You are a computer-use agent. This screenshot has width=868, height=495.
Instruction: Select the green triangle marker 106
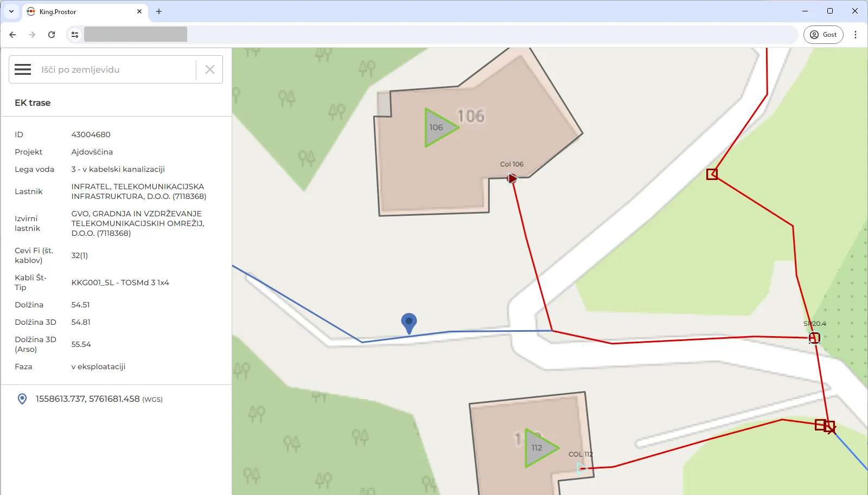pyautogui.click(x=438, y=127)
